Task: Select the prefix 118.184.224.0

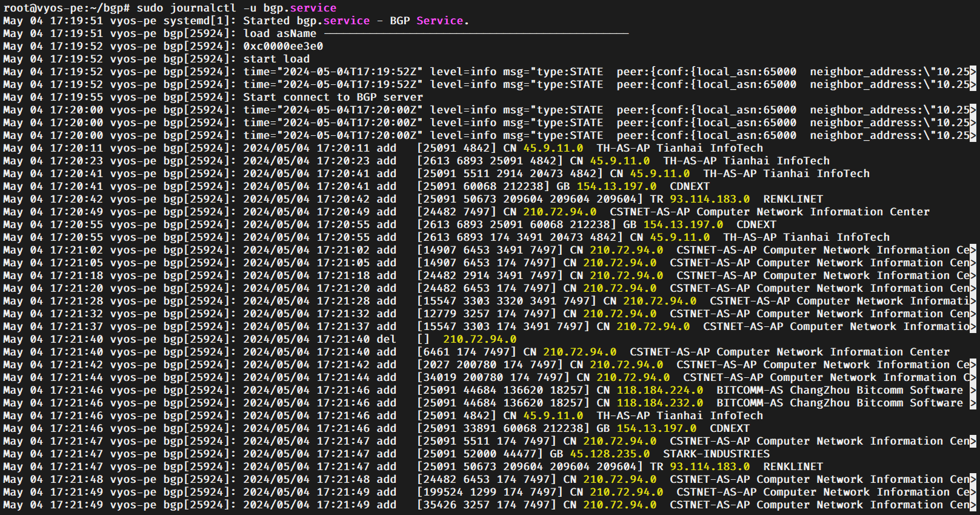Action: (660, 390)
